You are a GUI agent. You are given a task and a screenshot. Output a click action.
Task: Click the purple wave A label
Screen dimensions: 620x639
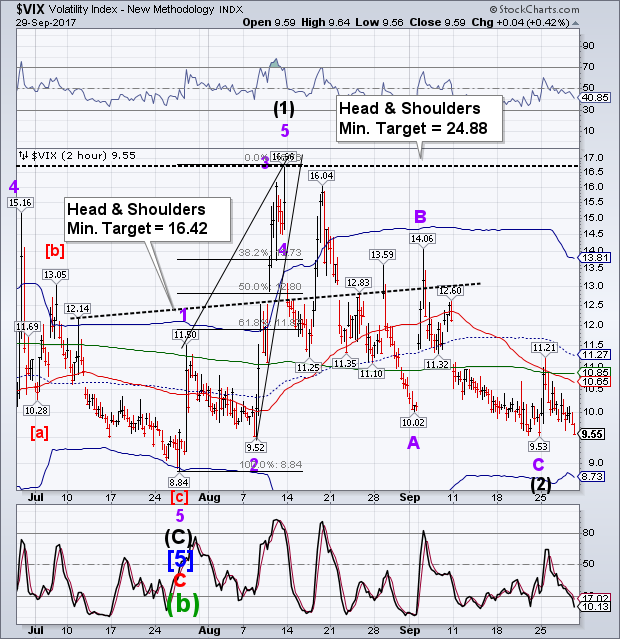tap(412, 442)
